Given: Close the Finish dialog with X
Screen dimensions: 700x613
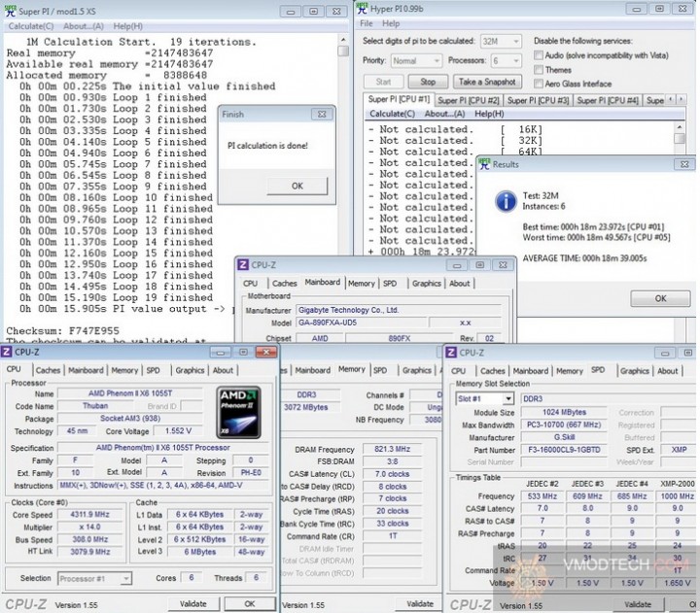Looking at the screenshot, I should [x=322, y=115].
